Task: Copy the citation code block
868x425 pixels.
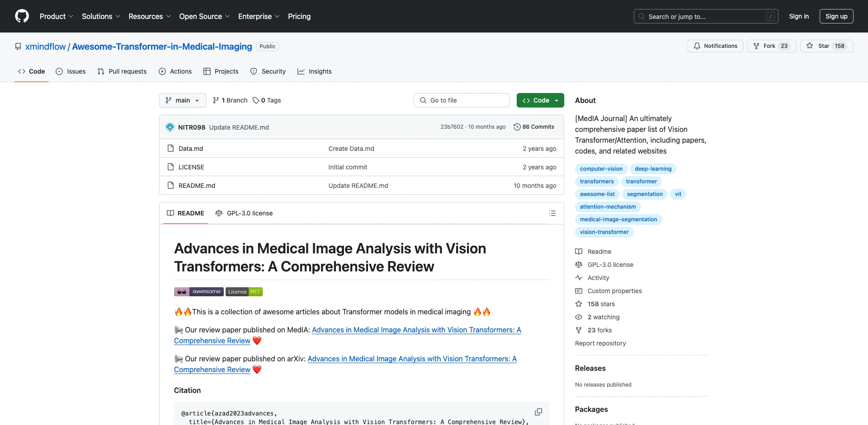Action: click(538, 412)
